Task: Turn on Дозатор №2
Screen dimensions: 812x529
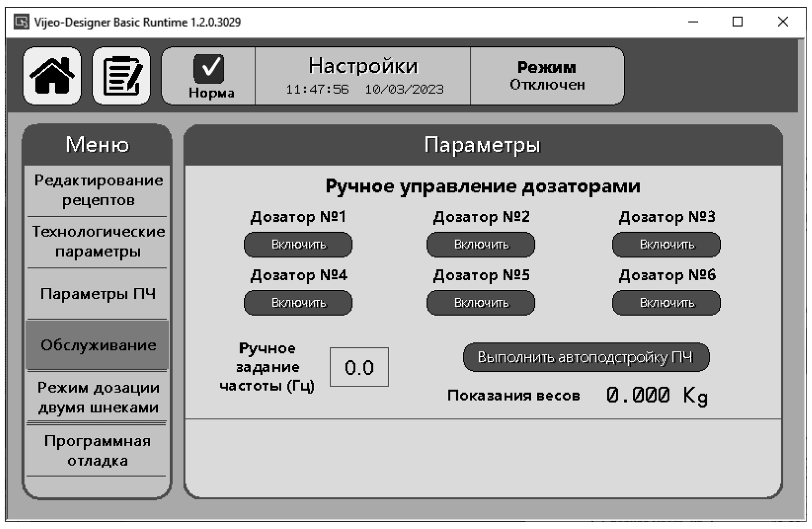Action: (x=480, y=245)
